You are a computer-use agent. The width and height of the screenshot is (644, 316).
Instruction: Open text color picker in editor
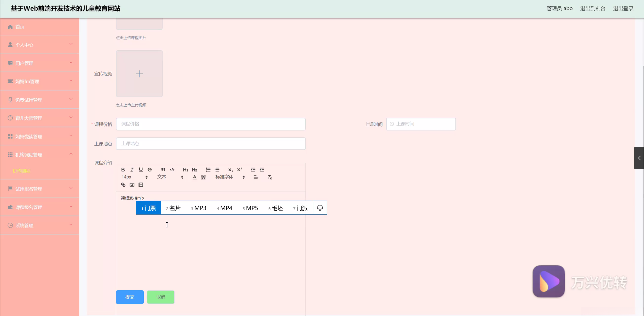click(x=194, y=177)
